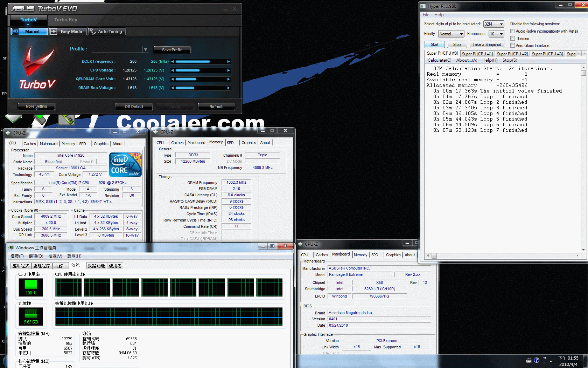This screenshot has height=368, width=588.
Task: Click the Easy Mode icon in TurboV
Action: pos(54,32)
